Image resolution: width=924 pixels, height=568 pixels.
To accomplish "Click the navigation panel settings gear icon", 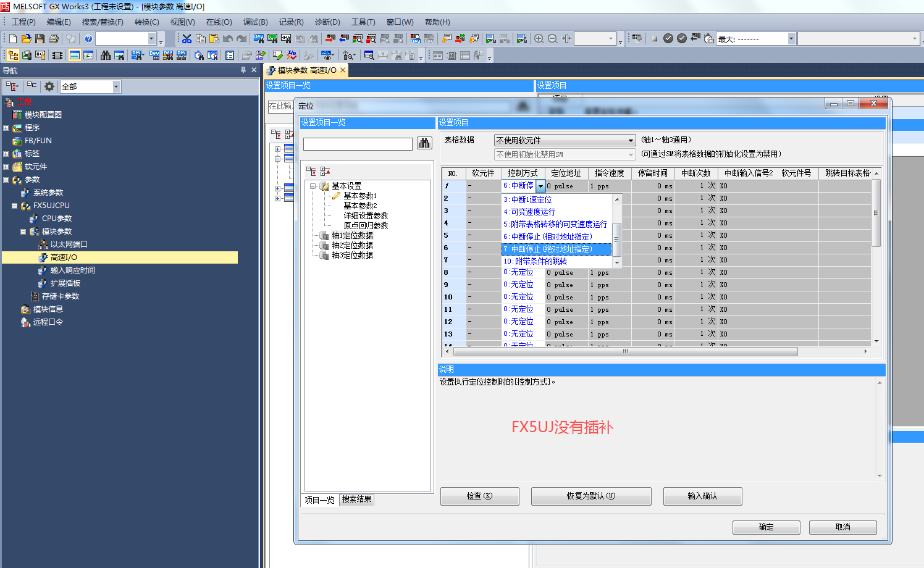I will tap(49, 86).
